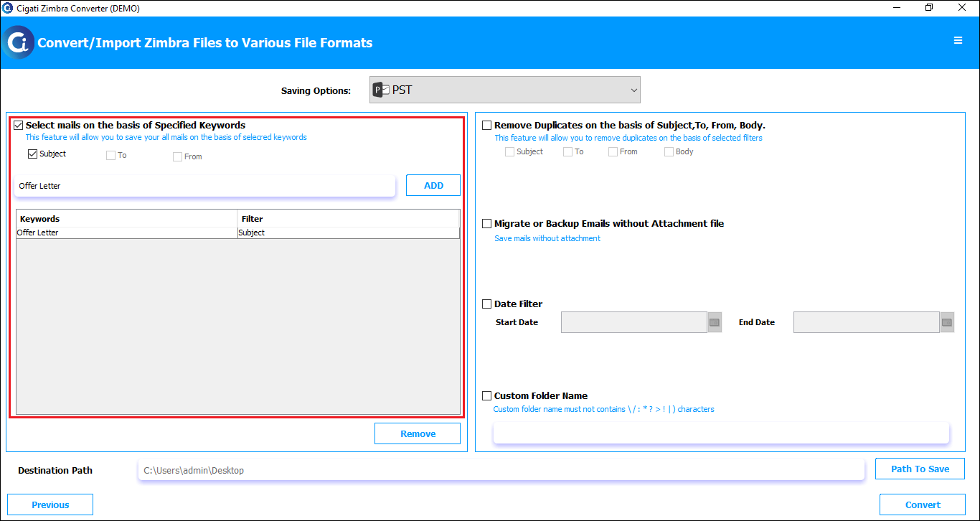Viewport: 980px width, 521px height.
Task: Enable Migrate or Backup Emails without Attachment
Action: [487, 224]
